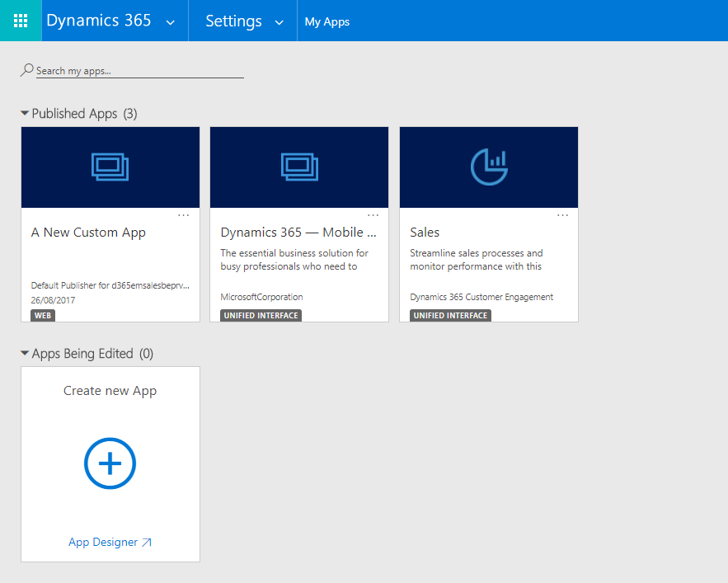Open more options for Dynamics 365 Mobile app
The height and width of the screenshot is (583, 728).
click(373, 215)
